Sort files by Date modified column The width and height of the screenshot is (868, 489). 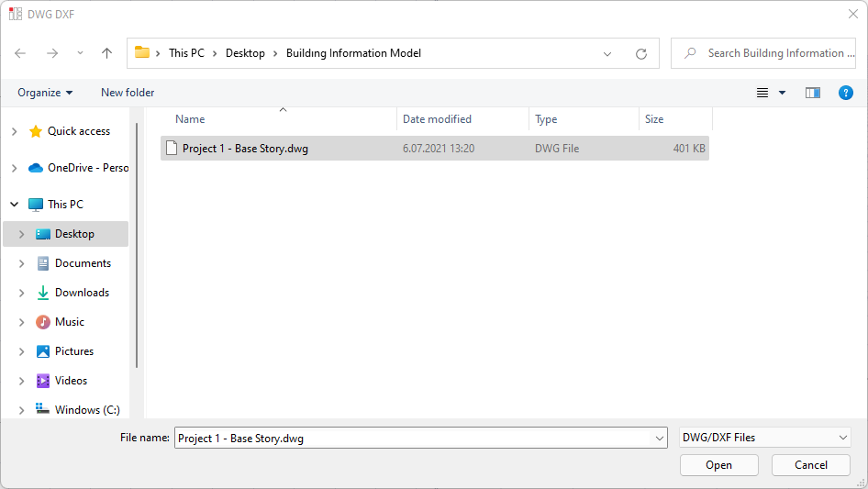(x=437, y=119)
